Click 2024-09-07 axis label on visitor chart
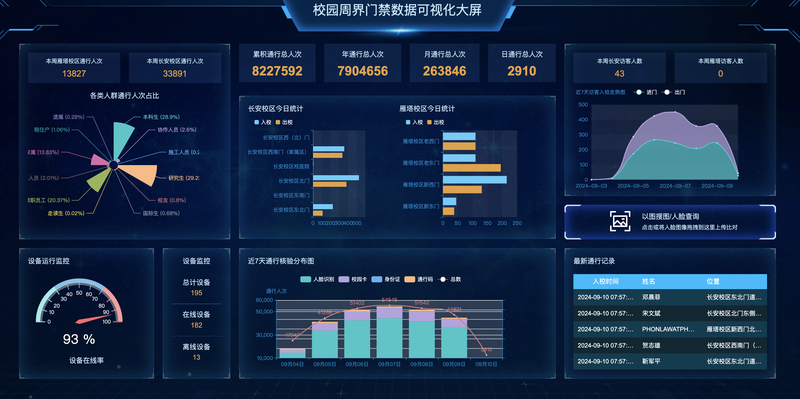Image resolution: width=800 pixels, height=399 pixels. tap(674, 186)
